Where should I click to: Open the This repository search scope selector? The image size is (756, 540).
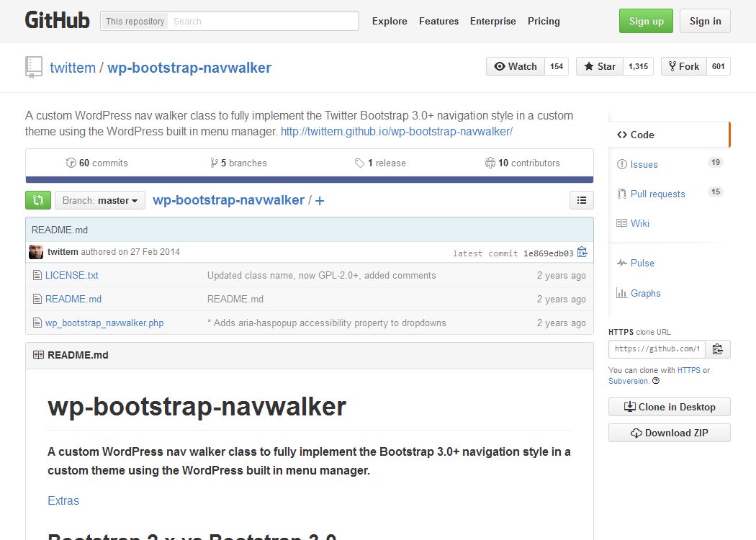(134, 21)
